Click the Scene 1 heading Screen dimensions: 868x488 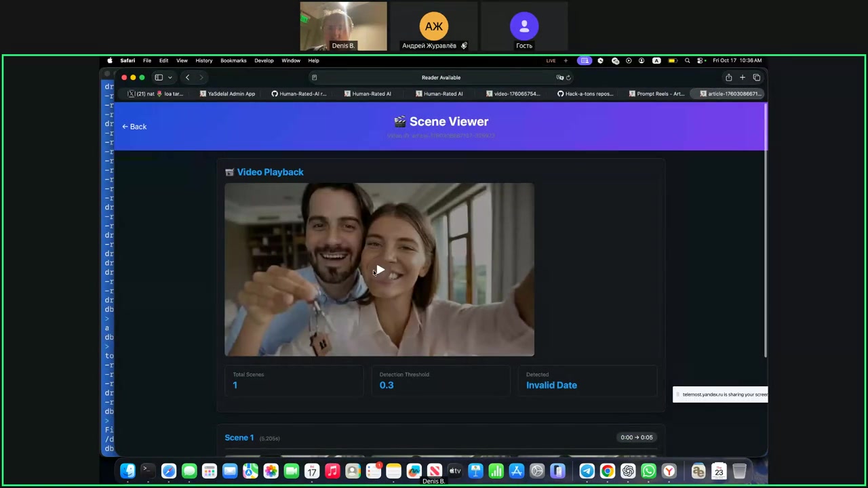239,438
